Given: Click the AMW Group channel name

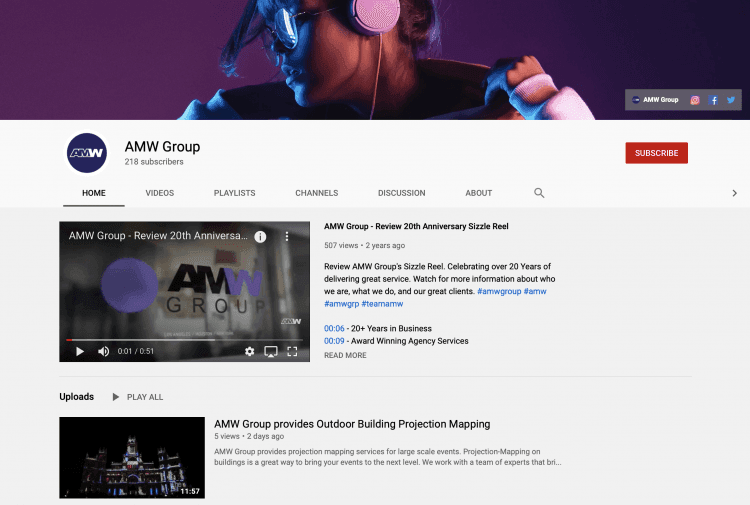Looking at the screenshot, I should (162, 146).
